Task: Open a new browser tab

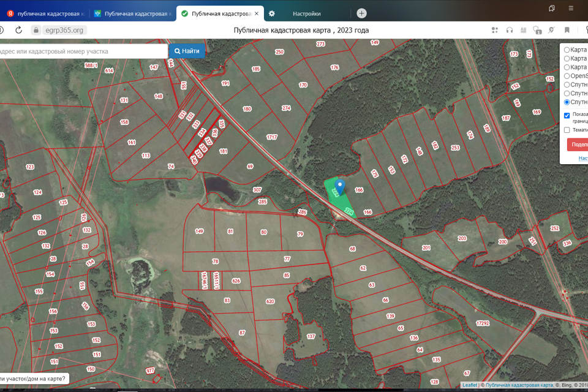Action: point(362,13)
